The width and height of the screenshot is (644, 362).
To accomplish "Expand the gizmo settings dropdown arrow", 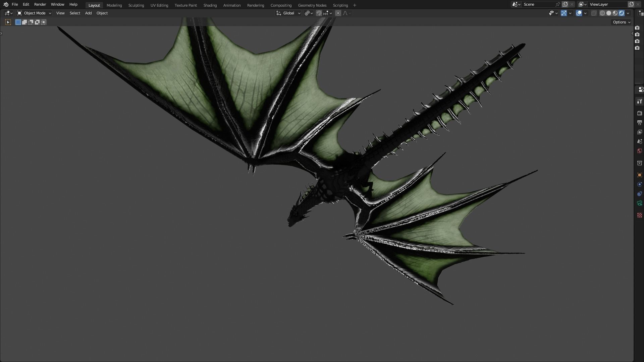I will [570, 13].
